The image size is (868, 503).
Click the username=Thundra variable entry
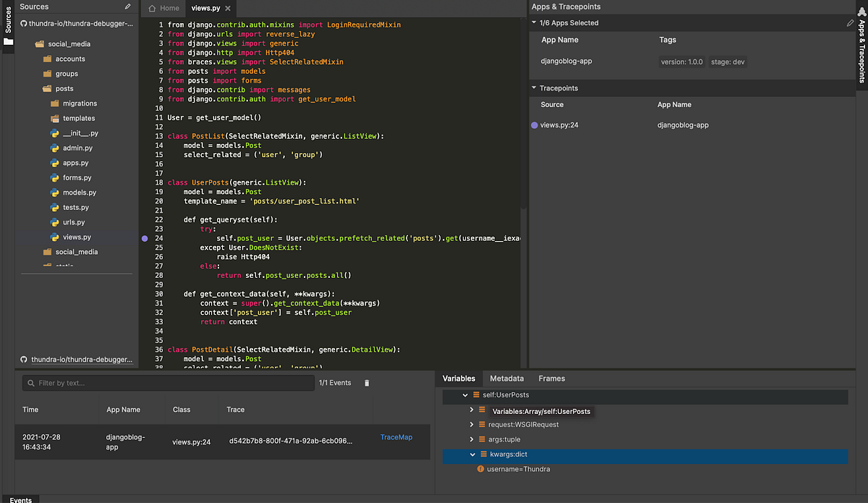(x=518, y=469)
